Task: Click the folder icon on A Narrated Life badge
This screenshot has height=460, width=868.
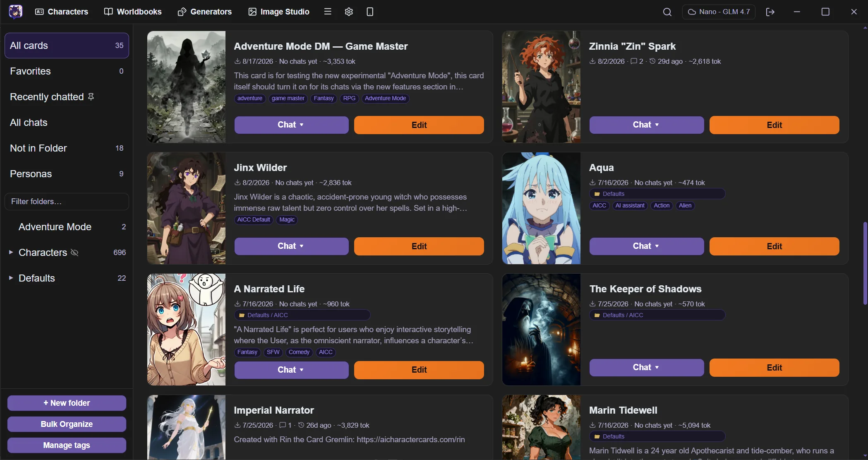Action: 242,315
